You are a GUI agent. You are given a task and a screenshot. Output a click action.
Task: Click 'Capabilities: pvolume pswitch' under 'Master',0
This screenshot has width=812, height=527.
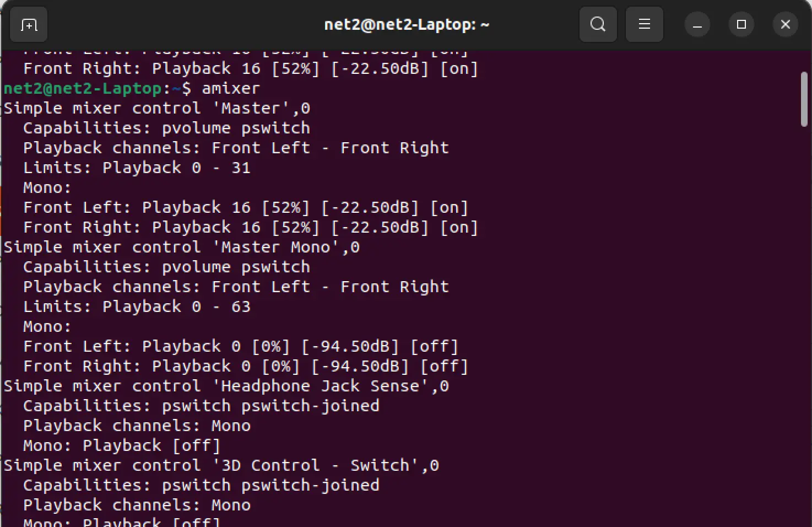(x=166, y=128)
